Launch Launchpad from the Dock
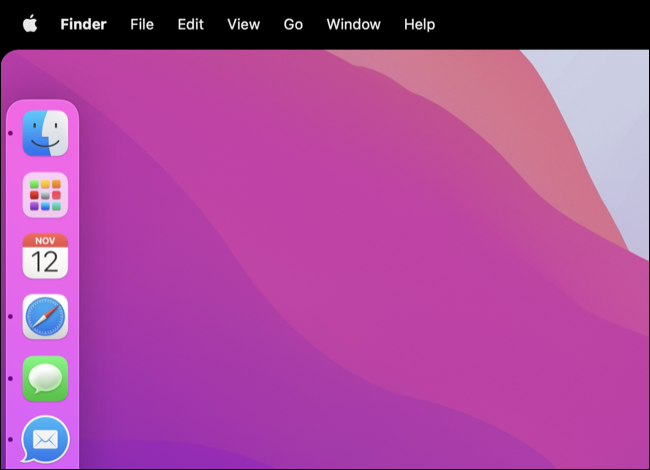This screenshot has height=470, width=650. [45, 195]
